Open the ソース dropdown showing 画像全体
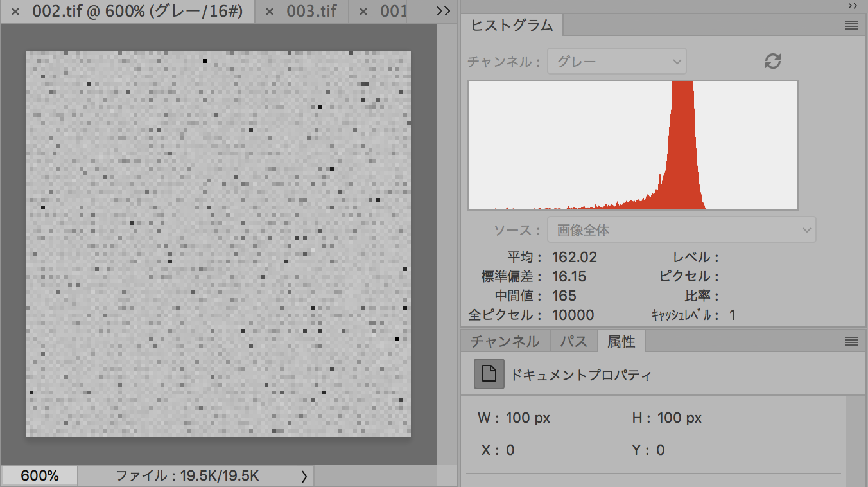868x487 pixels. (x=681, y=230)
